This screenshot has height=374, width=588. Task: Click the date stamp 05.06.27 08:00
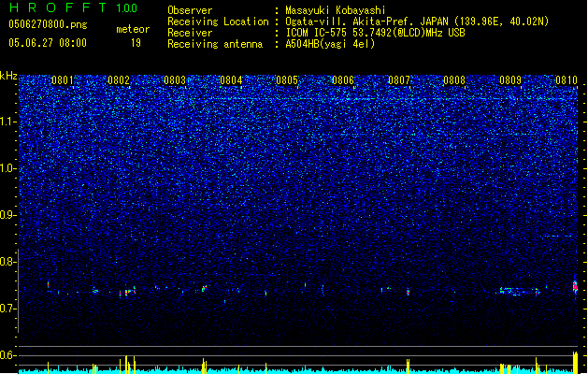tap(48, 43)
